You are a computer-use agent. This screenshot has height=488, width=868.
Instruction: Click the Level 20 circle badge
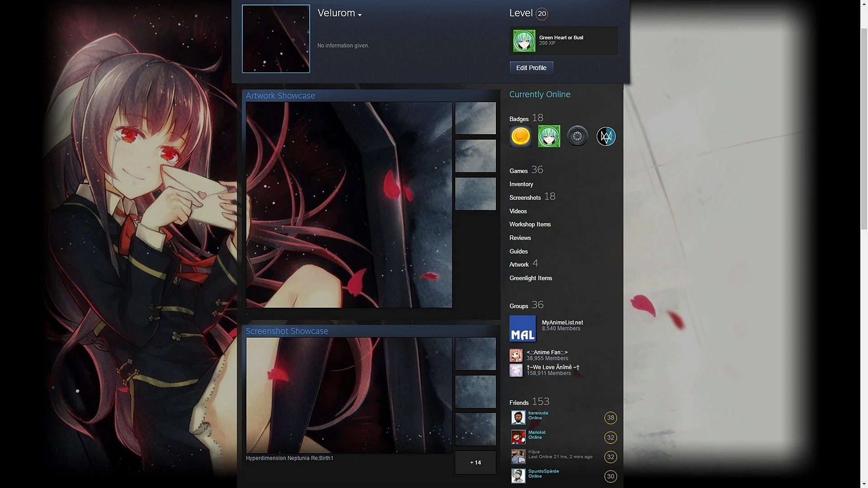pos(542,14)
